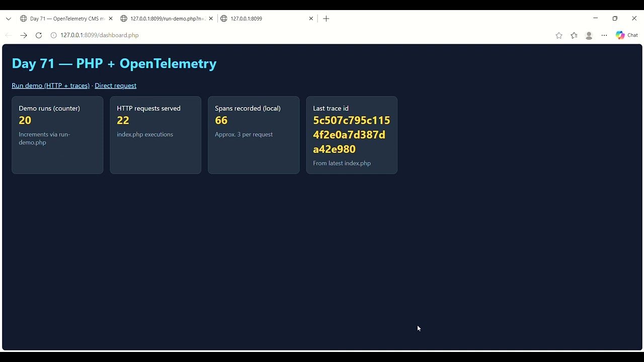This screenshot has width=644, height=362.
Task: View site information icon in address bar
Action: coord(53,35)
